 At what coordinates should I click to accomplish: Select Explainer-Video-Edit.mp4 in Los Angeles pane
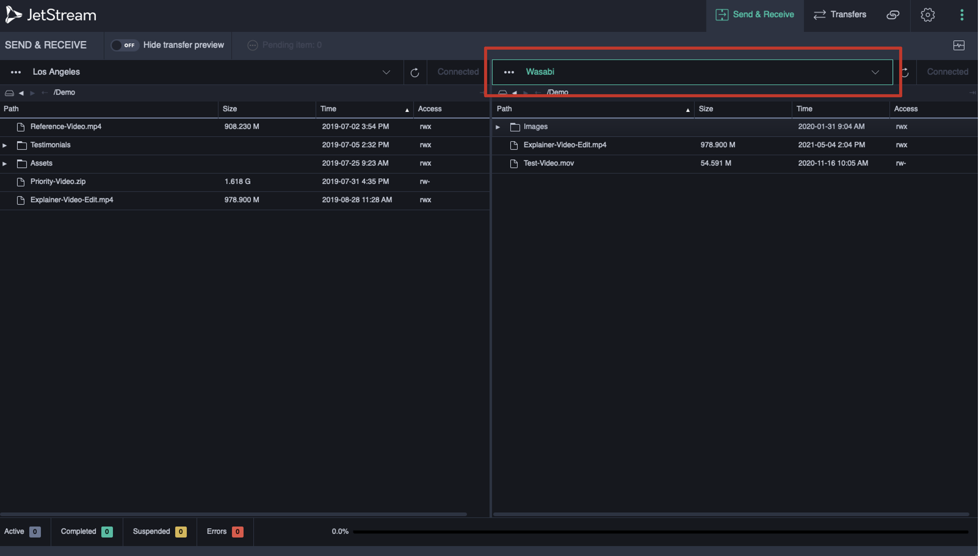tap(245, 200)
